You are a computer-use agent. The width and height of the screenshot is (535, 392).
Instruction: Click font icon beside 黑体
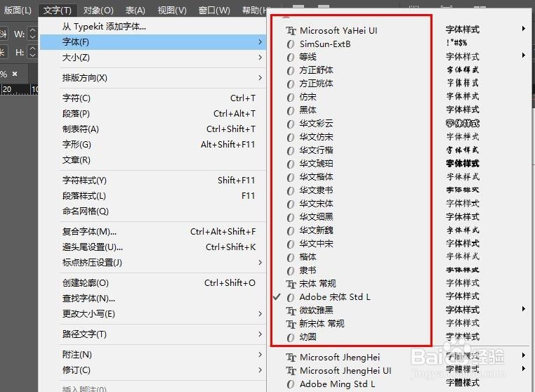[x=291, y=110]
